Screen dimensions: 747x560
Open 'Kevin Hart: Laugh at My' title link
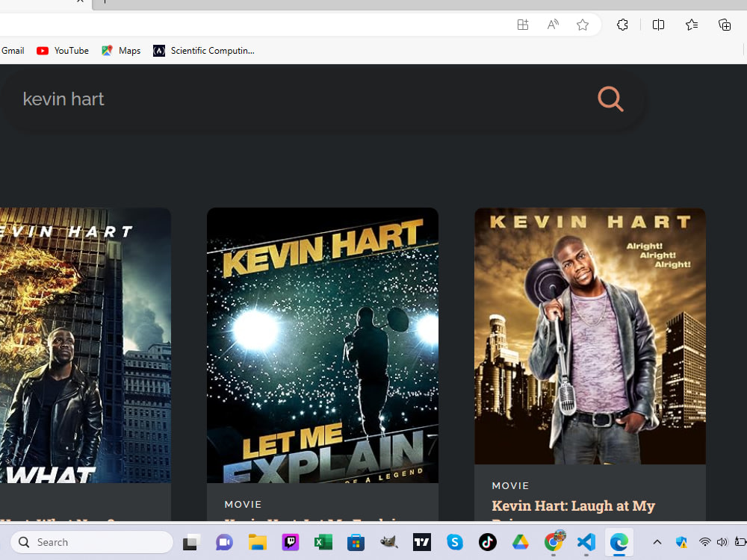[x=573, y=505]
